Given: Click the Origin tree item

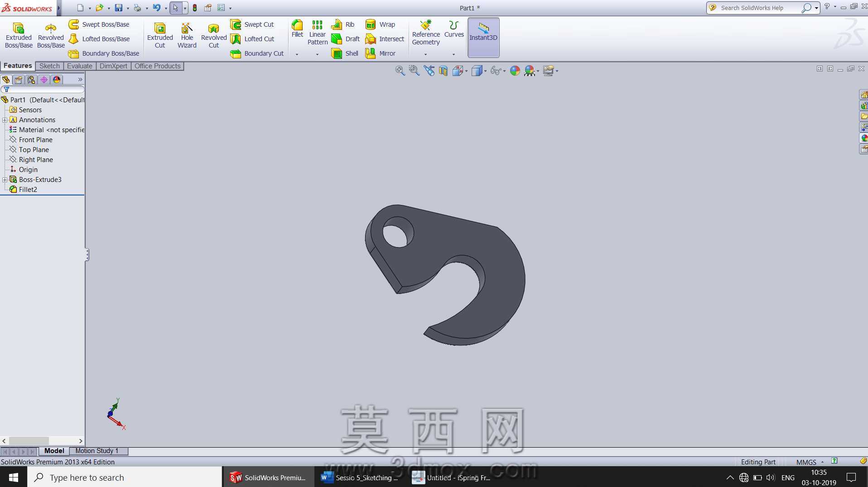Looking at the screenshot, I should [24, 170].
